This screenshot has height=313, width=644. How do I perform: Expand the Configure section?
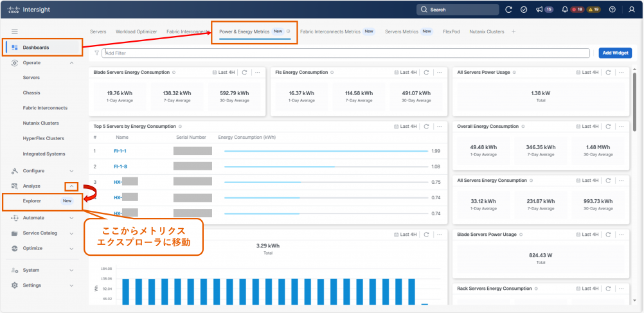(71, 171)
